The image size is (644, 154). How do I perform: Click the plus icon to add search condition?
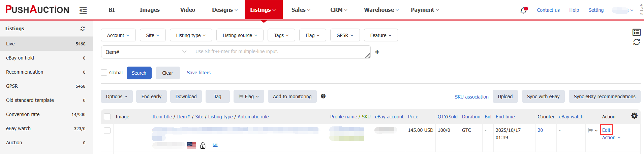click(377, 52)
